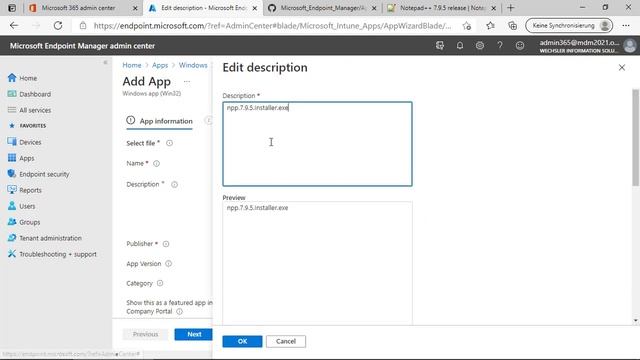The width and height of the screenshot is (640, 360).
Task: Click the Windows breadcrumb link
Action: [193, 65]
